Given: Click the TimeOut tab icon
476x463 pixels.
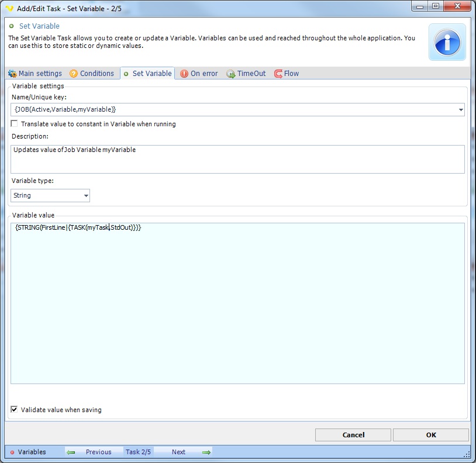Looking at the screenshot, I should 231,74.
